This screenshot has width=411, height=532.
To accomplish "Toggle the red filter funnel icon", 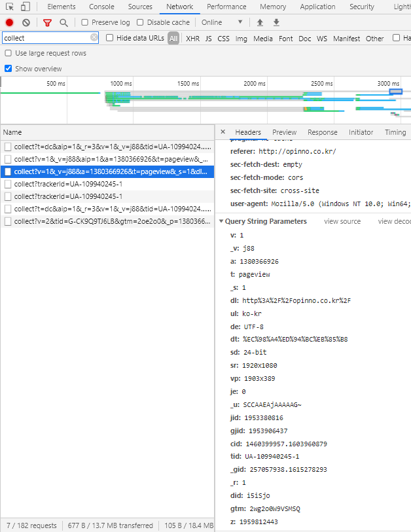I will pos(47,22).
